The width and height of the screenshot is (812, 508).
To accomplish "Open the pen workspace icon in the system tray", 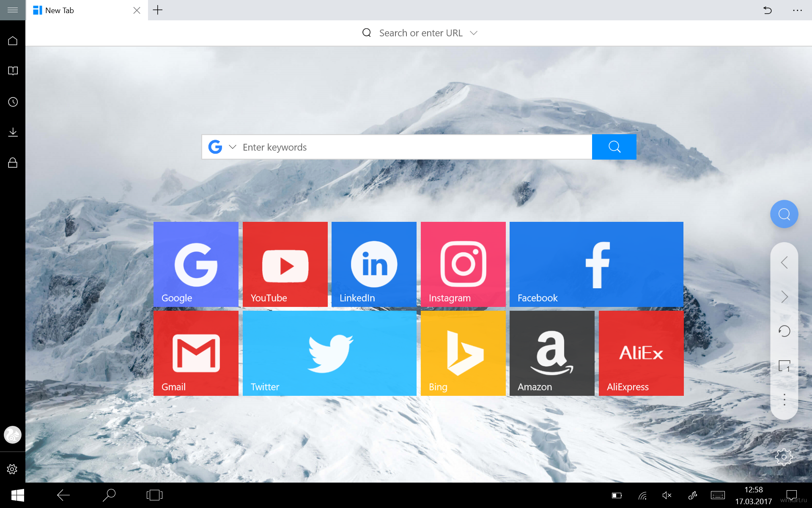I will coord(693,495).
